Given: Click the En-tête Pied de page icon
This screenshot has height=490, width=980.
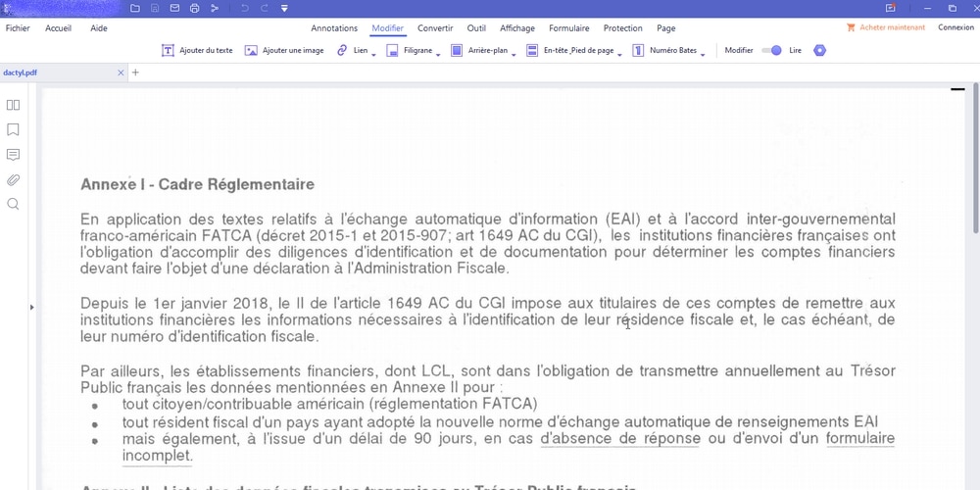Looking at the screenshot, I should click(532, 51).
